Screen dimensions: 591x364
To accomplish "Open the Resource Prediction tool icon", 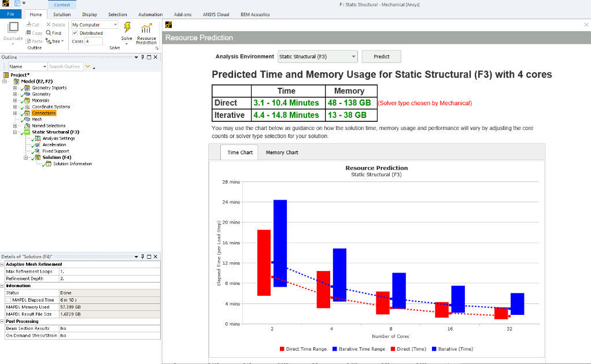I will (x=146, y=29).
